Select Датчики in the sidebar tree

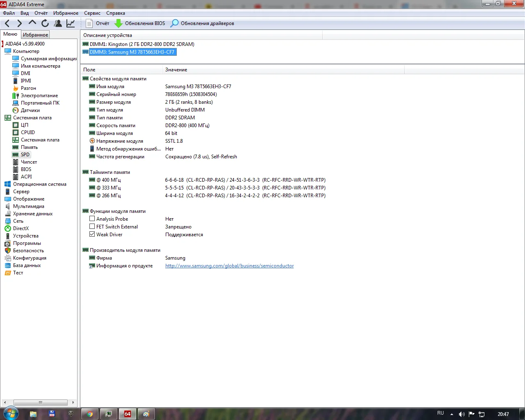pyautogui.click(x=30, y=110)
